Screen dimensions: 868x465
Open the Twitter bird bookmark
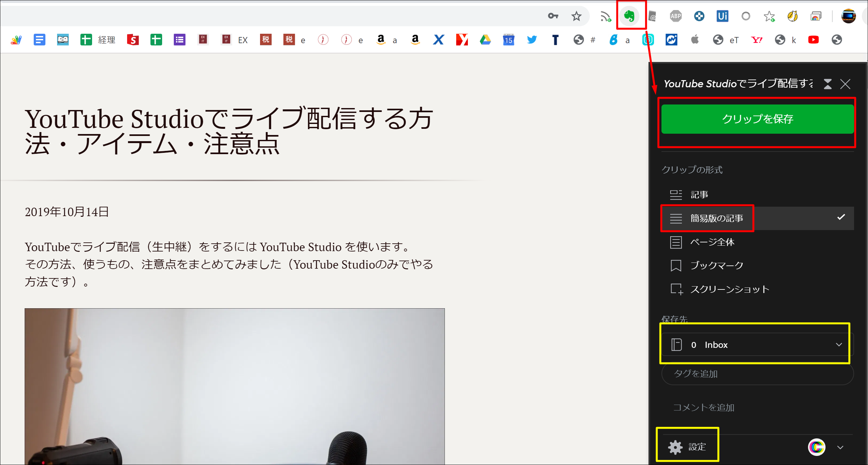click(x=532, y=40)
